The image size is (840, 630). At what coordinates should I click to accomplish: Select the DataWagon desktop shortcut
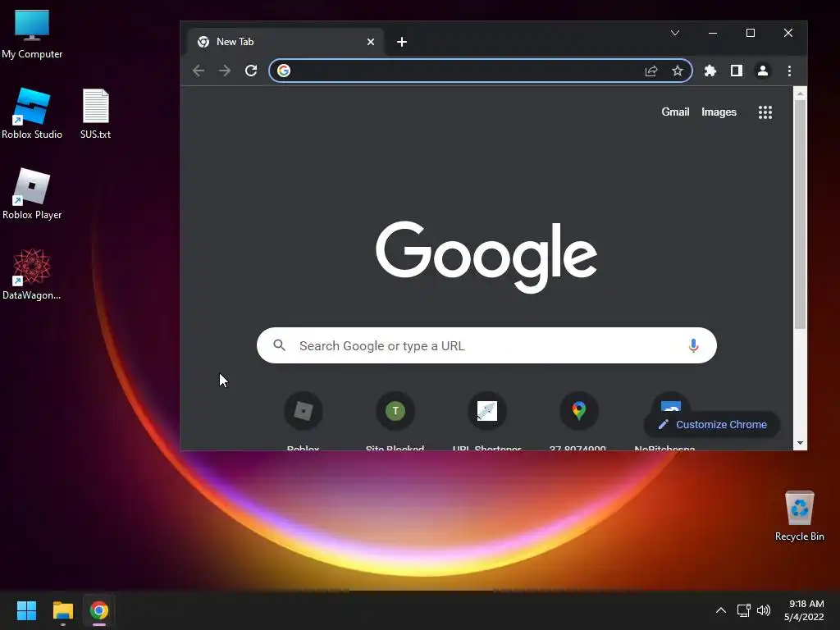(32, 274)
